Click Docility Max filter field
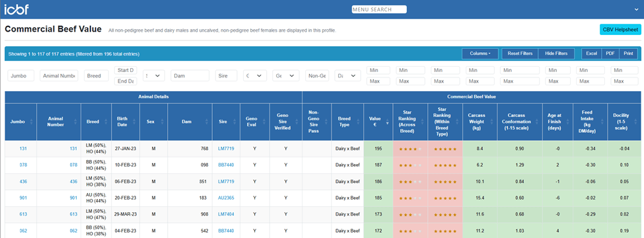 point(624,81)
